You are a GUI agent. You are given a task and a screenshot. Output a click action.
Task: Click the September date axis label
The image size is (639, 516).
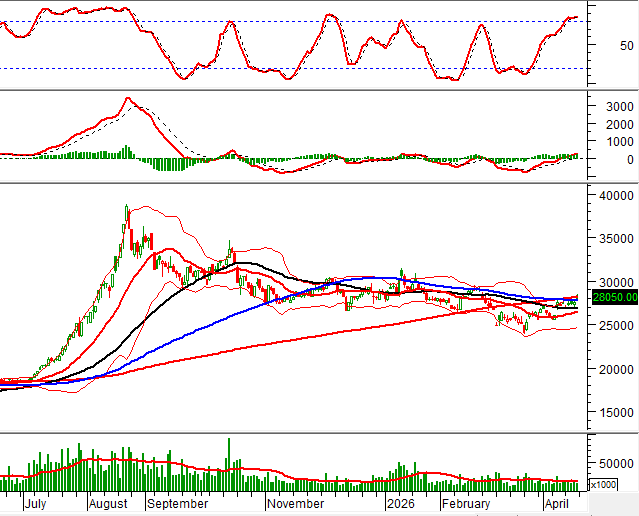(177, 506)
